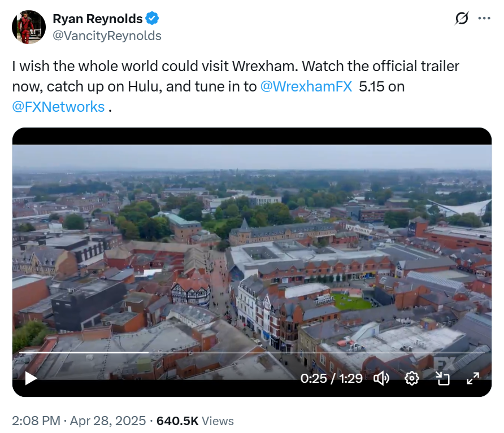Enable picture-in-picture mode

click(442, 378)
